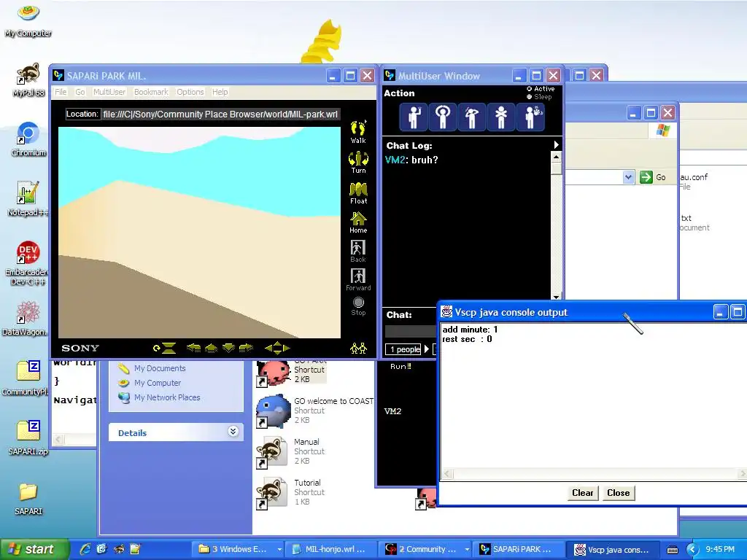
Task: Open the My Computer desktop icon
Action: pyautogui.click(x=28, y=20)
